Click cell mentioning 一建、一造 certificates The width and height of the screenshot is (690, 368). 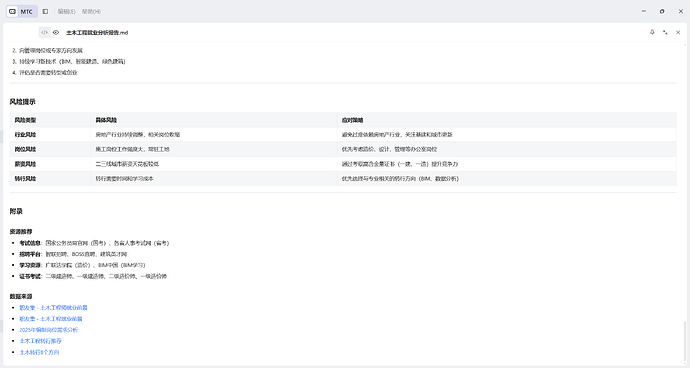(506, 164)
